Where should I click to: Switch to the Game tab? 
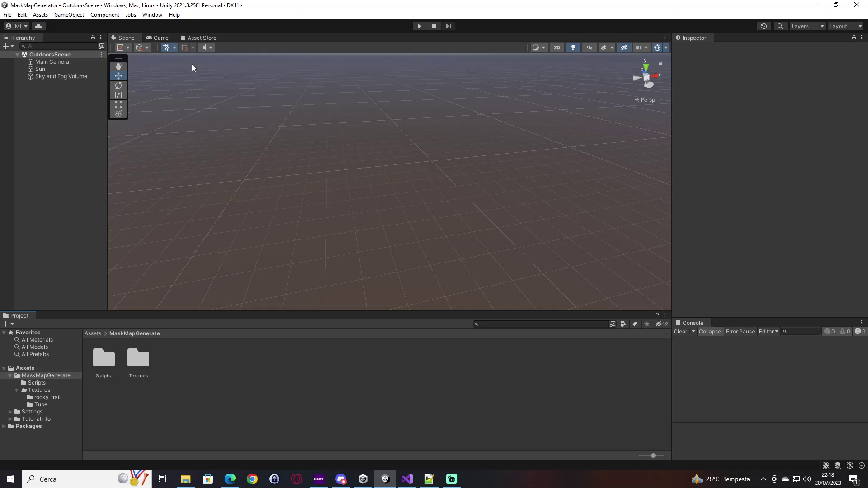pyautogui.click(x=157, y=38)
